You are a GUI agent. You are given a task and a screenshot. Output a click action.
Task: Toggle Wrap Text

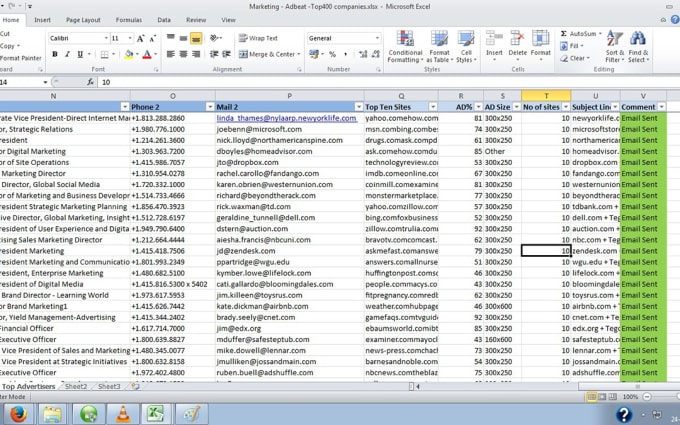pos(258,38)
